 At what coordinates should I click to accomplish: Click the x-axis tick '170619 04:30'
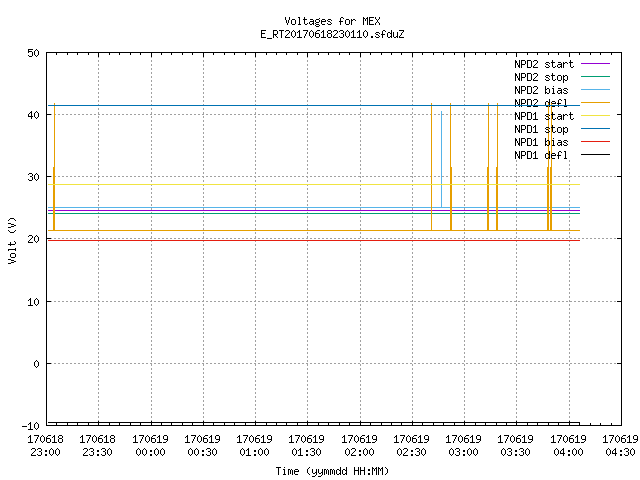[x=620, y=446]
